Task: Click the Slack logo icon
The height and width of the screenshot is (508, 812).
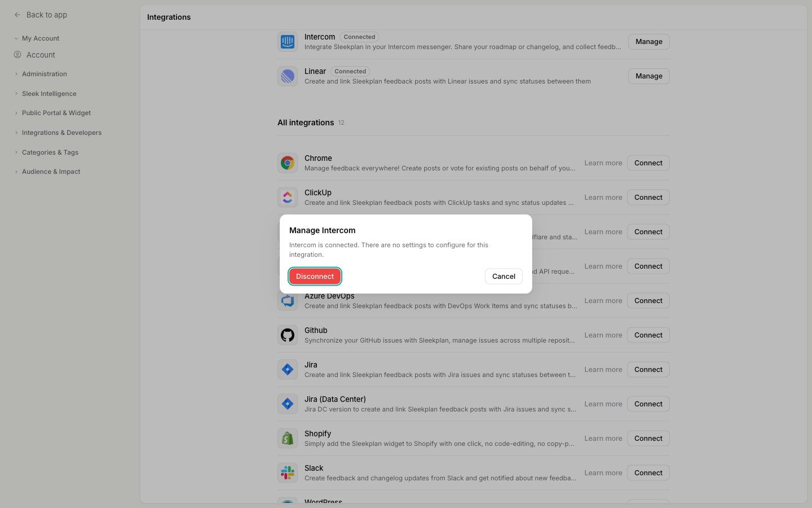Action: [288, 473]
